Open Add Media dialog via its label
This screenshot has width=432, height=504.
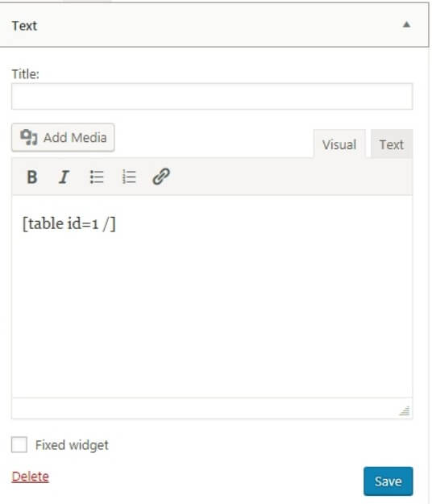point(75,138)
